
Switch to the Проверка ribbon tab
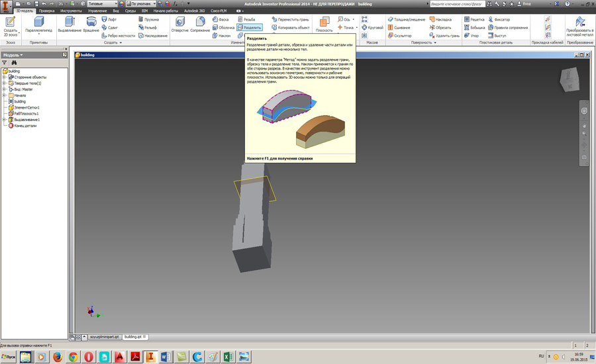click(46, 11)
